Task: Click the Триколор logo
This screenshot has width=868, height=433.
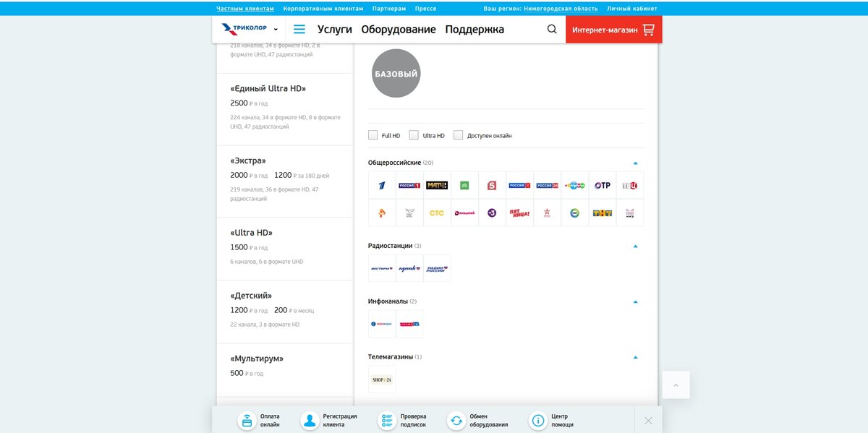Action: point(244,29)
